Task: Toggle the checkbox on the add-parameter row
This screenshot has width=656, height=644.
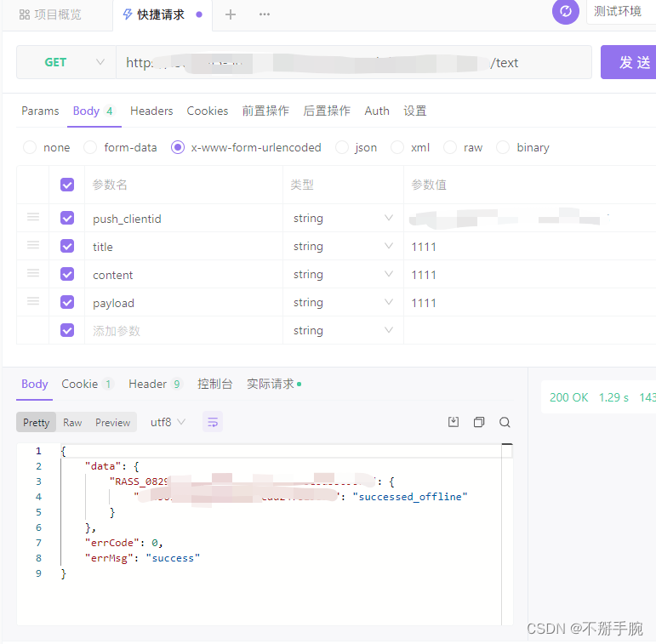Action: coord(67,330)
